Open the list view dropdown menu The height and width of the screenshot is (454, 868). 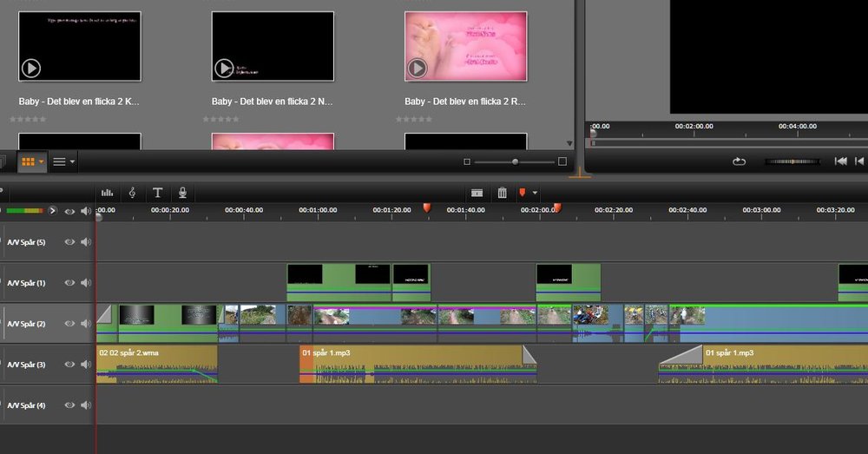tap(72, 161)
